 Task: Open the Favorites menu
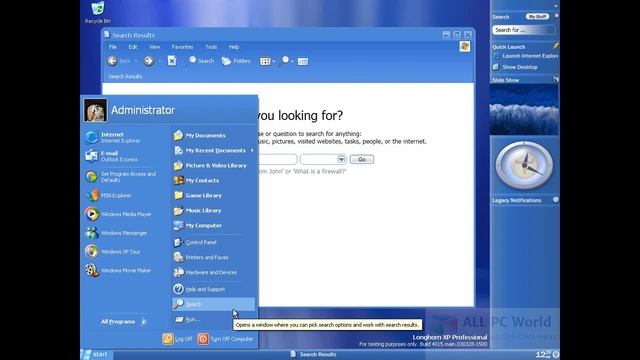point(182,47)
